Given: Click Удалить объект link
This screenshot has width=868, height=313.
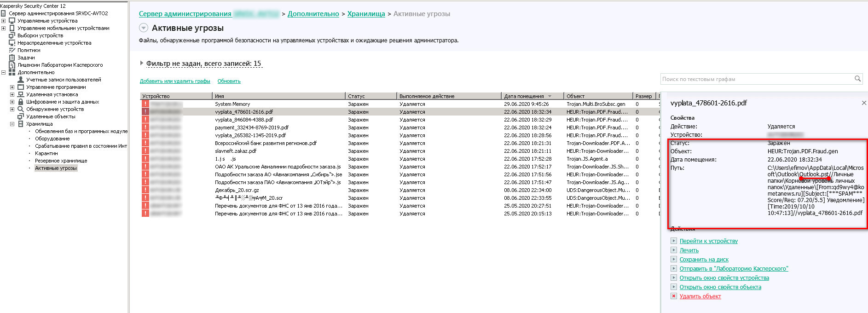Looking at the screenshot, I should 700,296.
